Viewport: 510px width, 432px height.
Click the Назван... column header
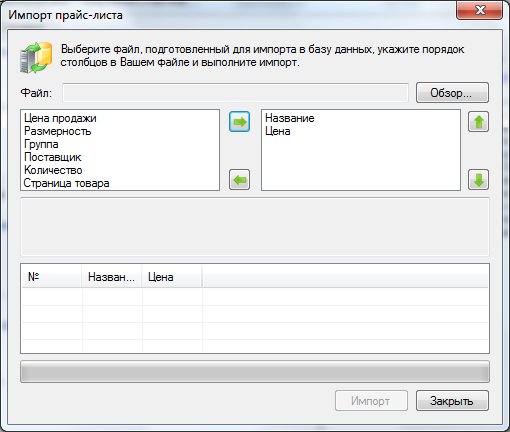pyautogui.click(x=111, y=277)
